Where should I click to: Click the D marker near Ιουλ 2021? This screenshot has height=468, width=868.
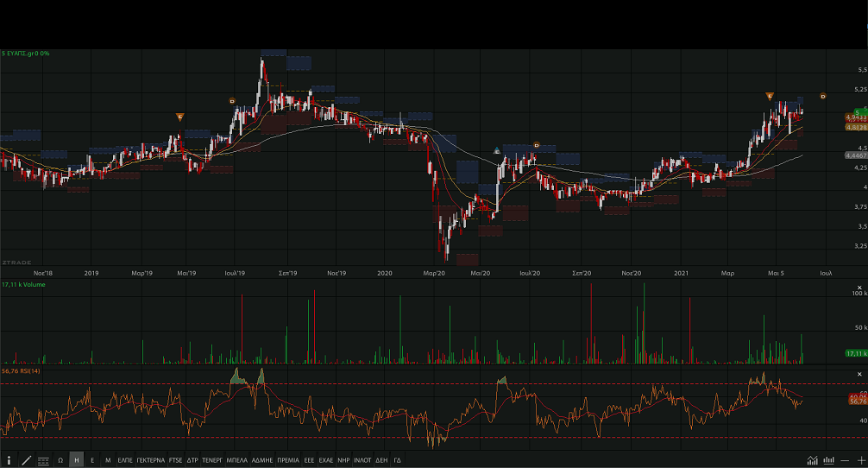coord(822,97)
